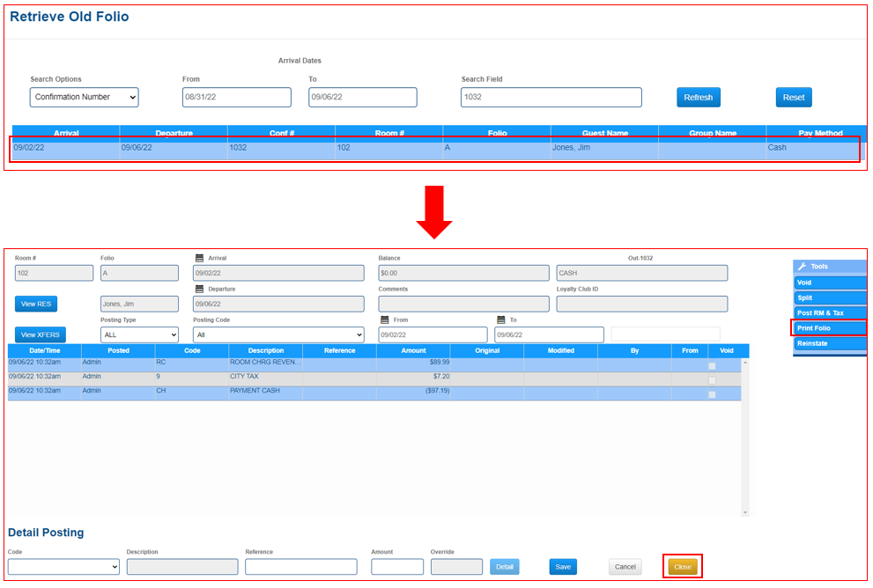This screenshot has height=588, width=873.
Task: Open the Search Options dropdown
Action: [x=84, y=97]
